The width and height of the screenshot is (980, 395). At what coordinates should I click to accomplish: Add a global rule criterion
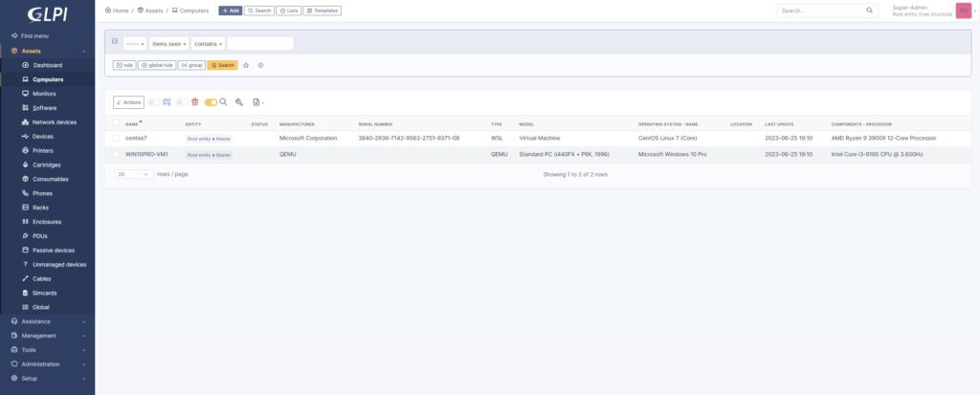tap(157, 65)
